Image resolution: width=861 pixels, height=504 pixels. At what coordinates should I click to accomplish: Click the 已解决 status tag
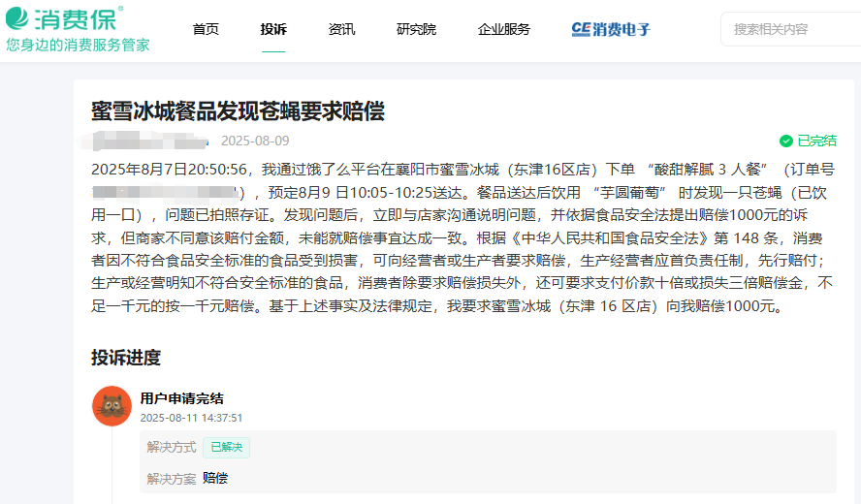tap(226, 448)
